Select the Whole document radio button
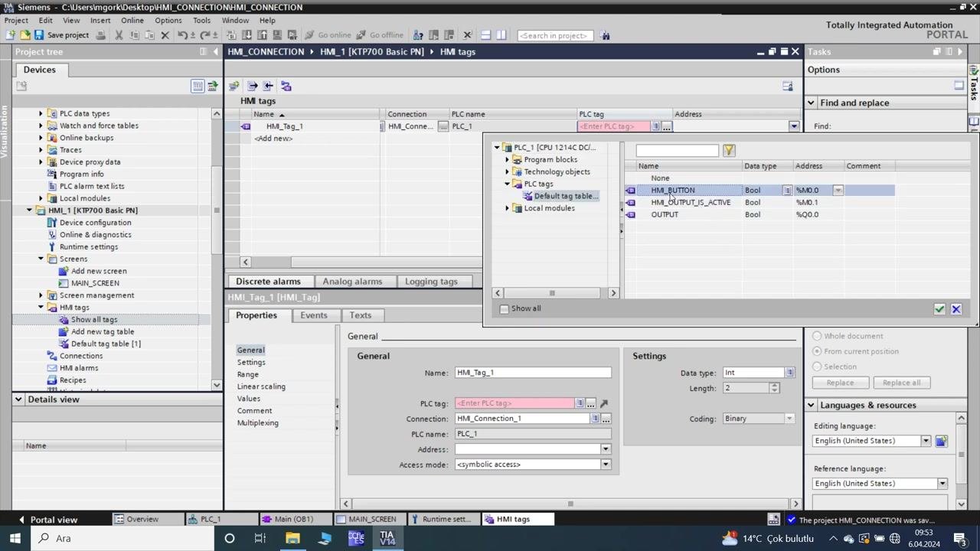 (x=817, y=336)
